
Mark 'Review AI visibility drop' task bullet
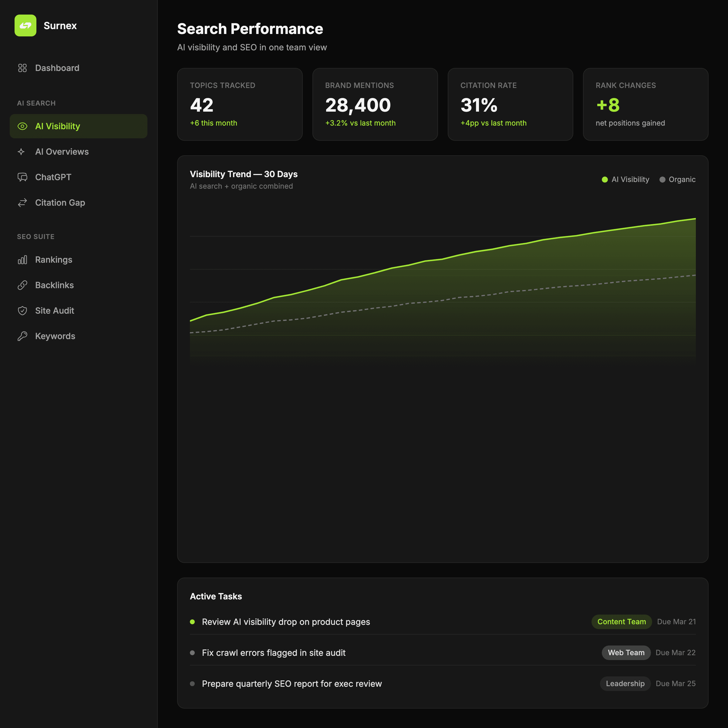pyautogui.click(x=192, y=622)
